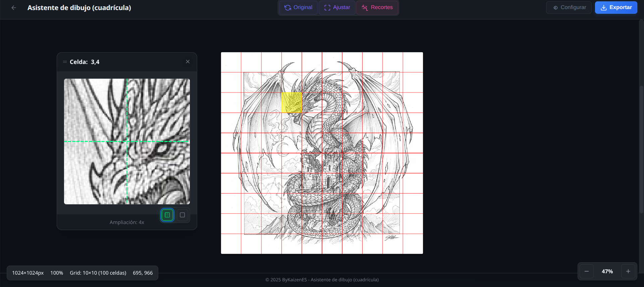This screenshot has width=644, height=287.
Task: Toggle the green crosshair guide button
Action: pyautogui.click(x=167, y=215)
